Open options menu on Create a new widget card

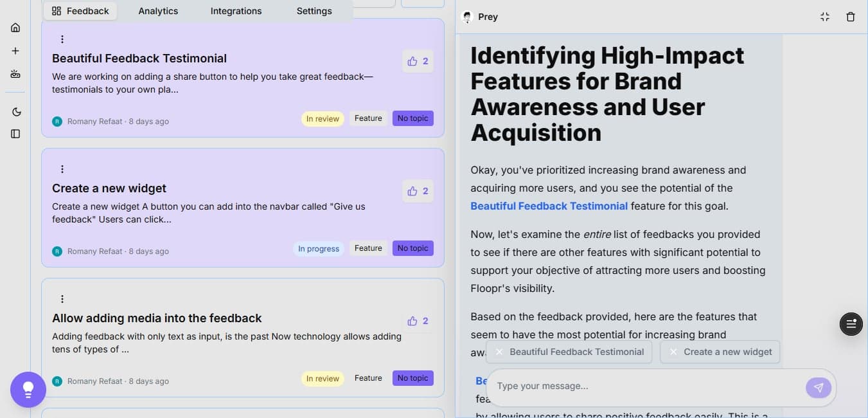(62, 168)
